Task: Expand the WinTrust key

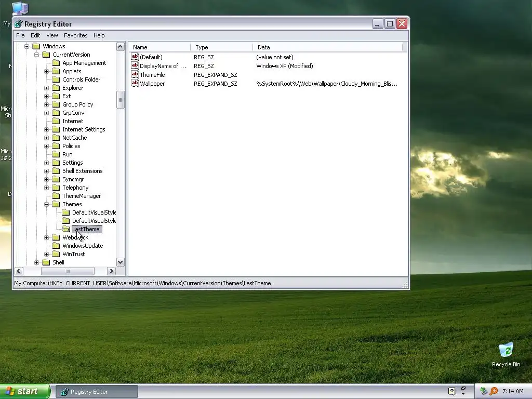Action: [46, 254]
